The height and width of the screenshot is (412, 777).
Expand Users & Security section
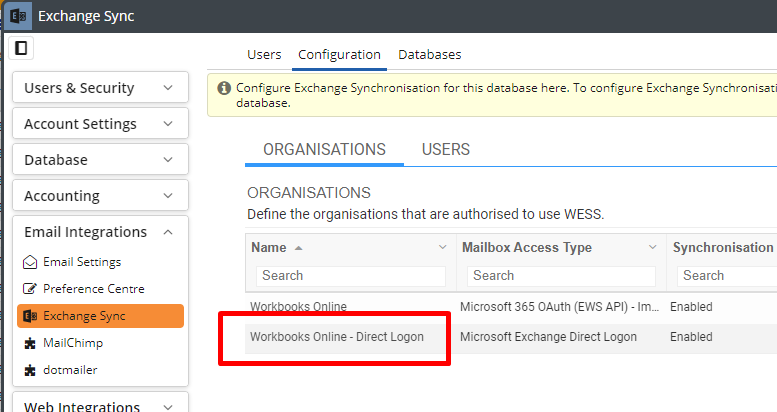pos(100,88)
